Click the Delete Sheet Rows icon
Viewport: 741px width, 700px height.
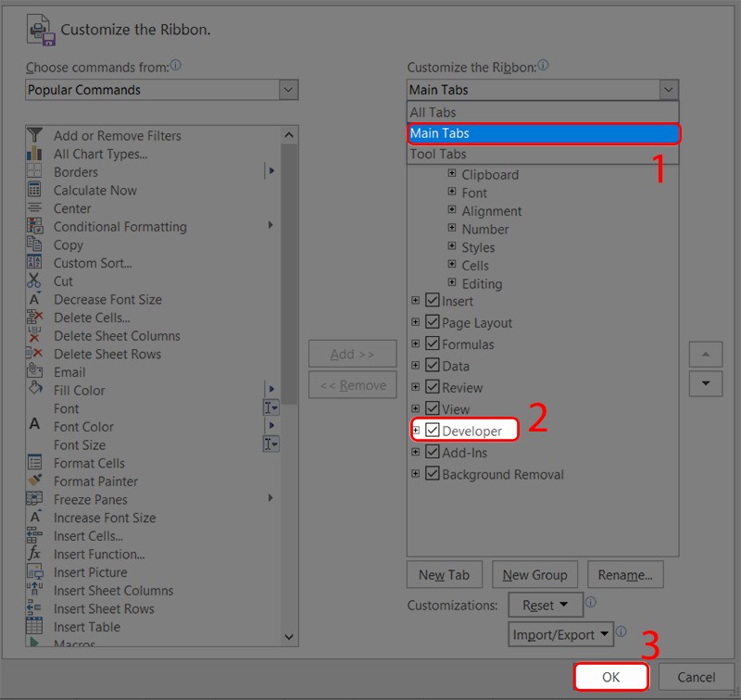[34, 354]
